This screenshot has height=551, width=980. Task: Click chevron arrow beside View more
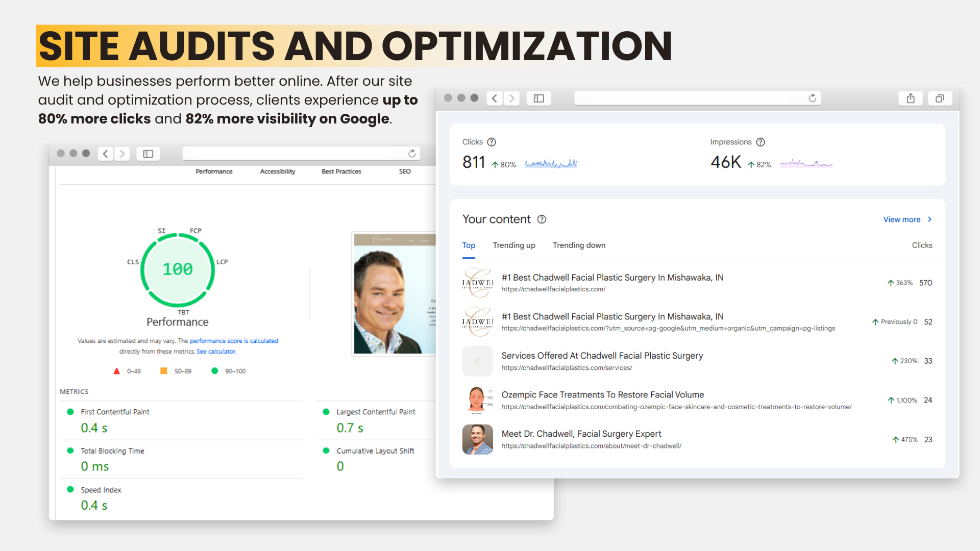point(929,219)
